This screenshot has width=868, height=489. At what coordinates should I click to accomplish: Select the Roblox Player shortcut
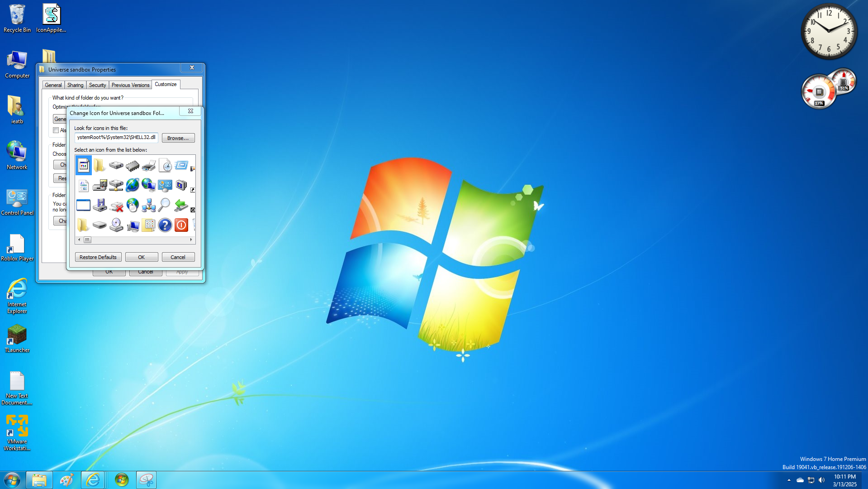point(17,248)
